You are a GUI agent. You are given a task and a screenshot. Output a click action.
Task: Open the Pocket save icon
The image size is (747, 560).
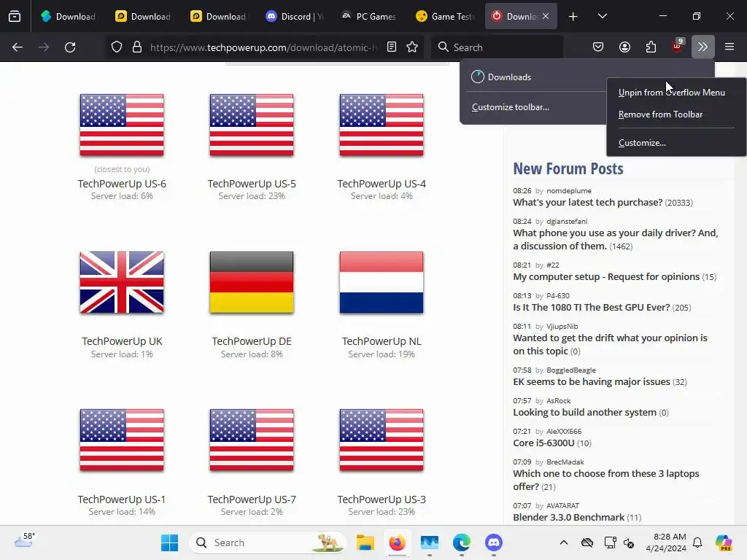(598, 47)
